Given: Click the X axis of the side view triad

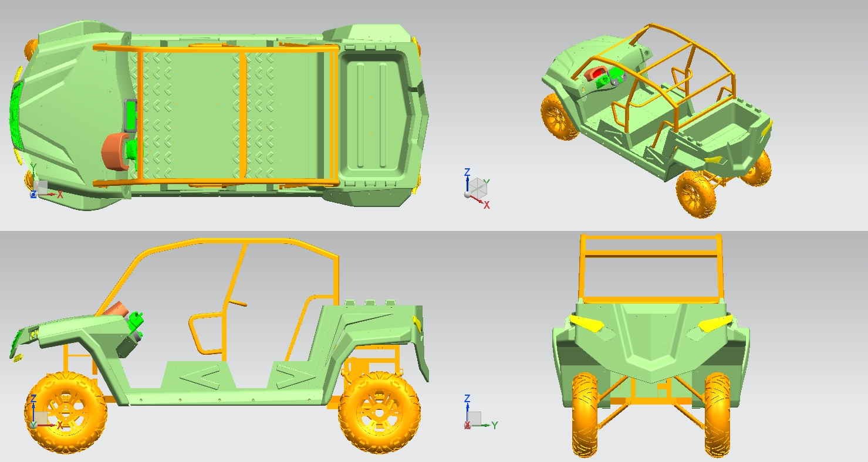Looking at the screenshot, I should pyautogui.click(x=46, y=424).
